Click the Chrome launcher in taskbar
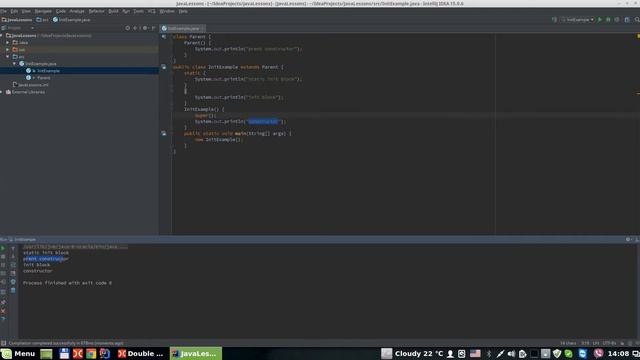Viewport: 640px width, 360px height. click(91, 353)
